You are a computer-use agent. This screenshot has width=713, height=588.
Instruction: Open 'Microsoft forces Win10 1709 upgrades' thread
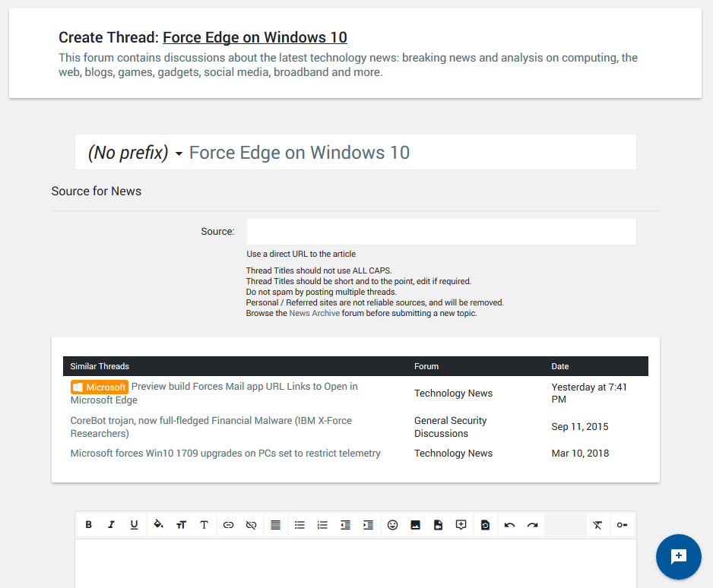[x=226, y=453]
